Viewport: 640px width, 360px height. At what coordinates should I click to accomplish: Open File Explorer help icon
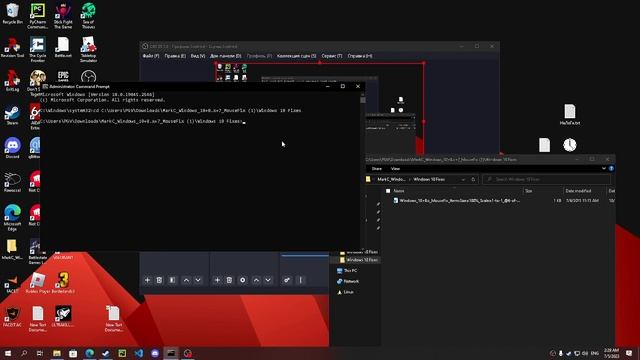pos(611,168)
